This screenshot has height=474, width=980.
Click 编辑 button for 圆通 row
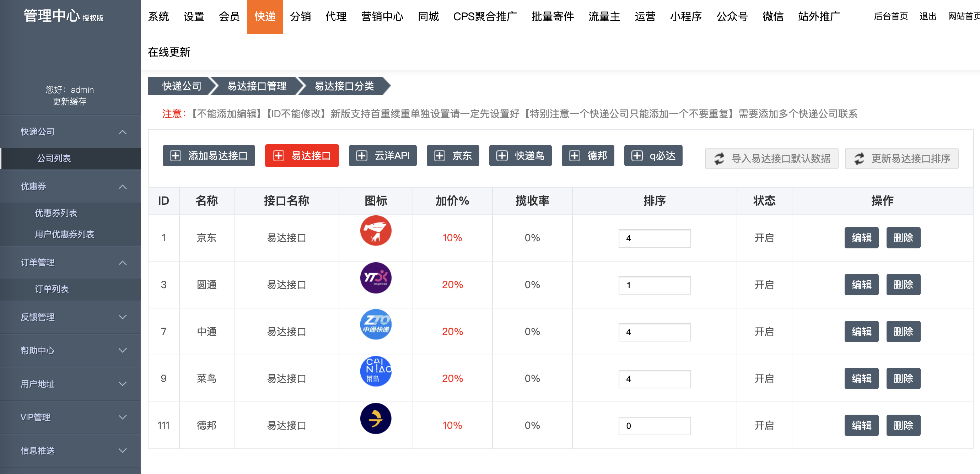861,285
